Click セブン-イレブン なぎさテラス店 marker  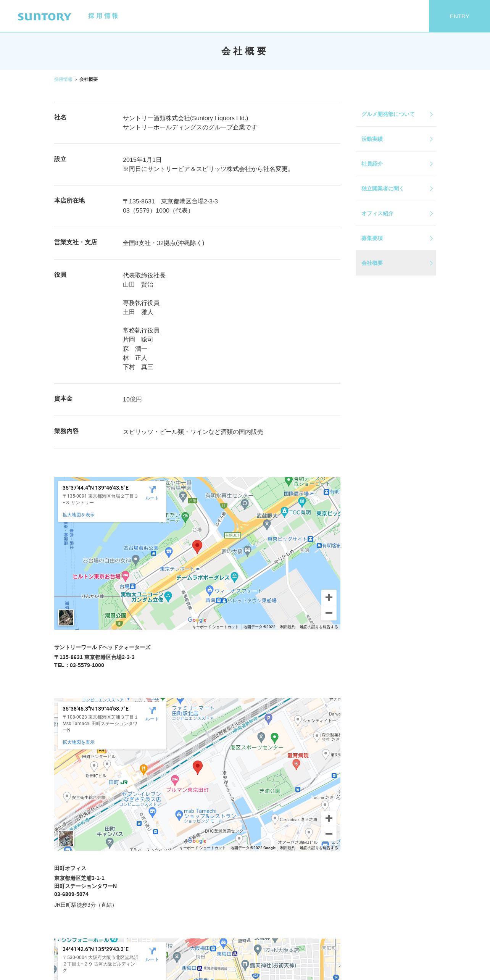pyautogui.click(x=153, y=812)
